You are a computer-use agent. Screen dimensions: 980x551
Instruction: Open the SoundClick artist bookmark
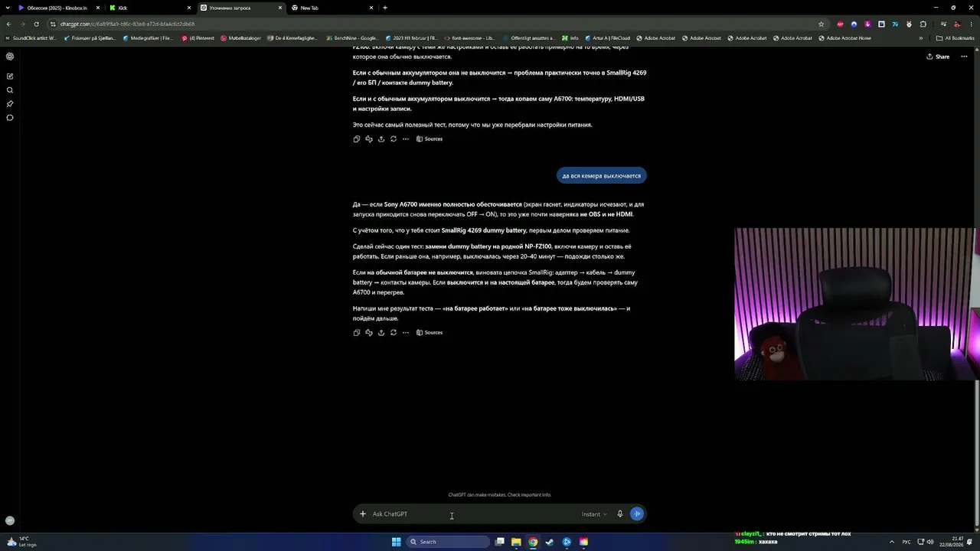pos(31,37)
